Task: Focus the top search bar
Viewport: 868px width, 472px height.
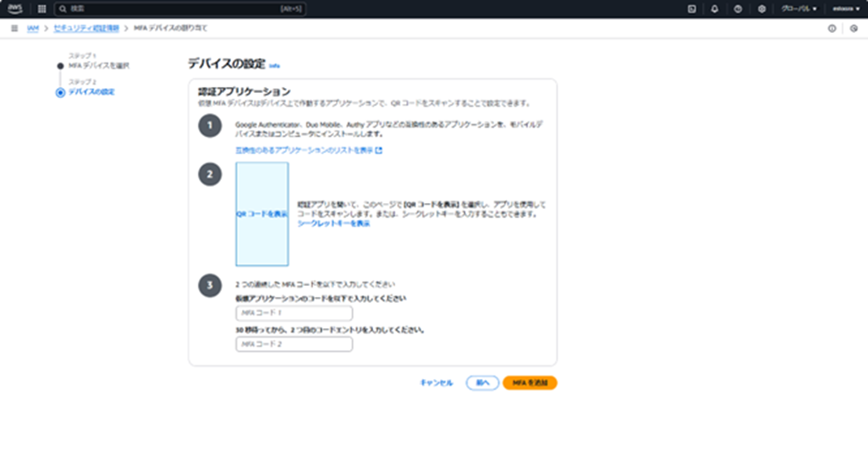Action: (x=180, y=8)
